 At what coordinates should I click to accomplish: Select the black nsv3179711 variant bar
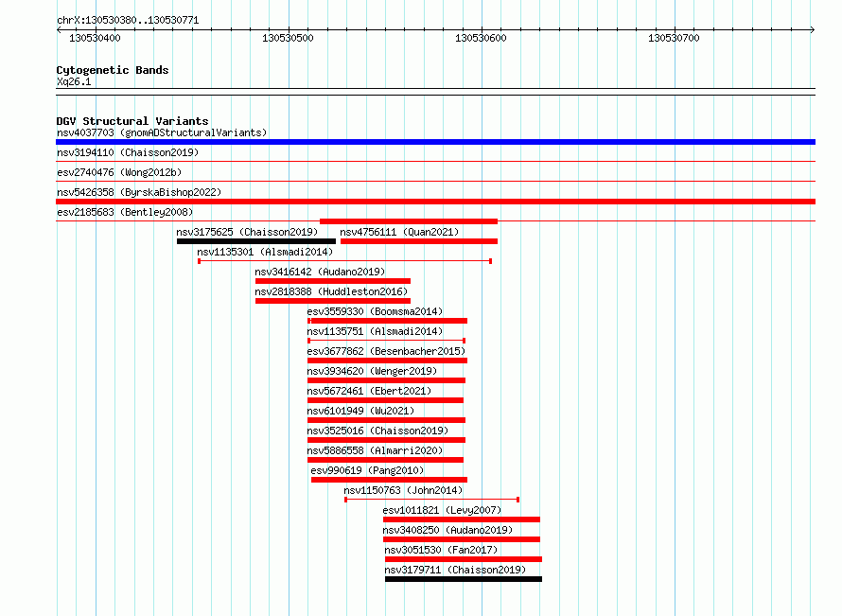tap(464, 579)
